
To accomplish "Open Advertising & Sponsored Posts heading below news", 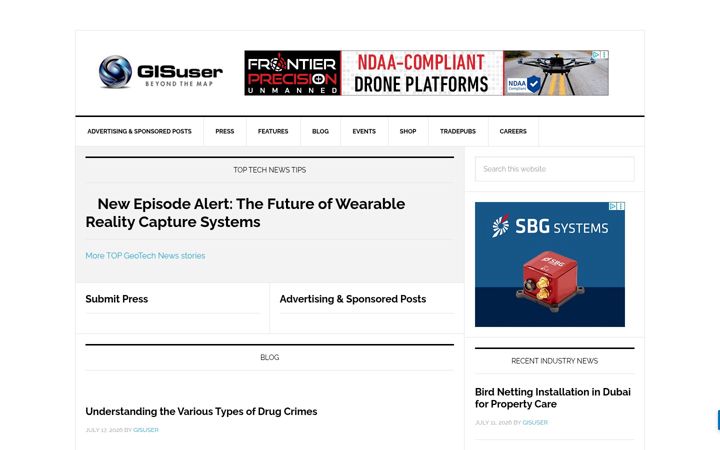I will 353,299.
